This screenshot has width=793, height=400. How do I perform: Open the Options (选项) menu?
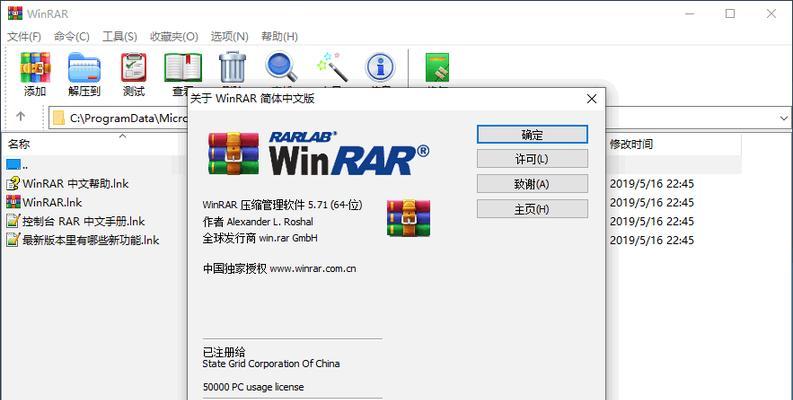coord(230,36)
